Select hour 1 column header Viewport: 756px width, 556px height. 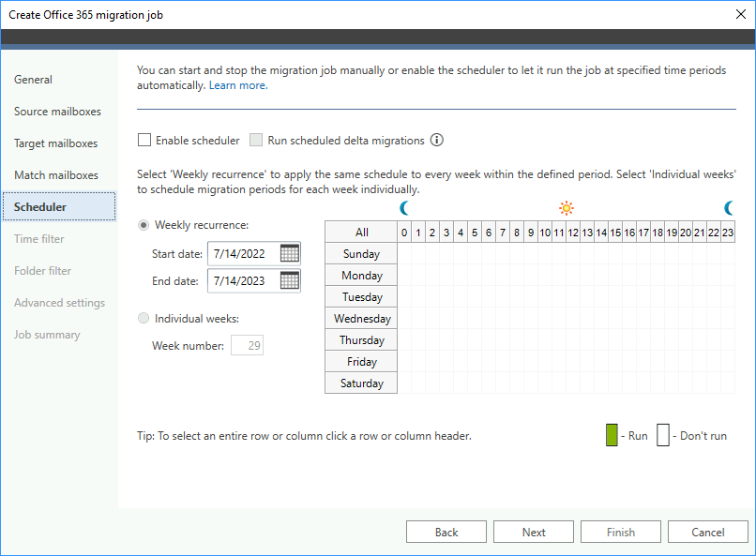coord(418,233)
